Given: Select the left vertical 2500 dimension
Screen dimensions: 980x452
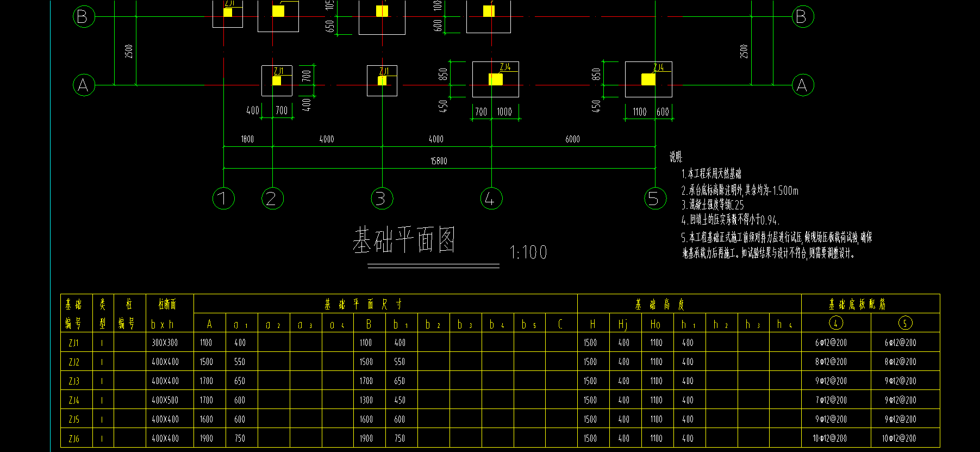Looking at the screenshot, I should coord(129,51).
